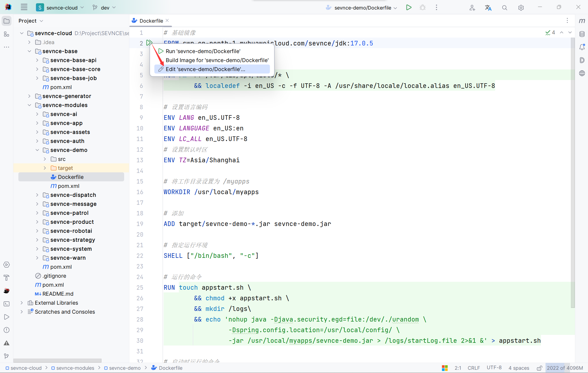This screenshot has width=588, height=373.
Task: Open the main hamburger menu
Action: point(24,7)
